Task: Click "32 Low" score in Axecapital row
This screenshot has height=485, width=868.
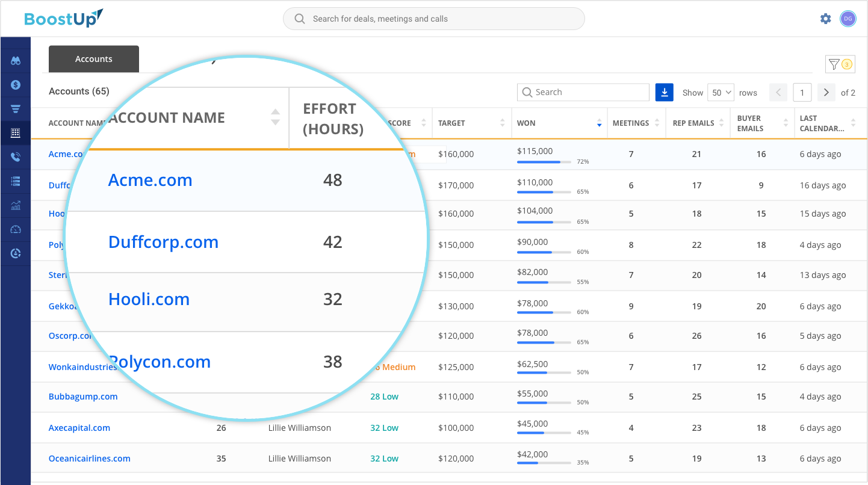Action: pyautogui.click(x=385, y=428)
